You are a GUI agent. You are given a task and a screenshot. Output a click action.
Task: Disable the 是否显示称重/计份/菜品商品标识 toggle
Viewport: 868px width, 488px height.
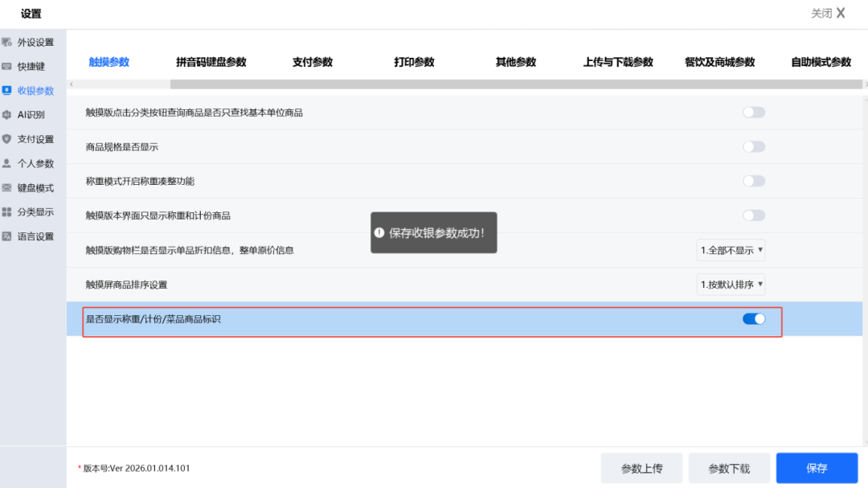click(x=753, y=319)
